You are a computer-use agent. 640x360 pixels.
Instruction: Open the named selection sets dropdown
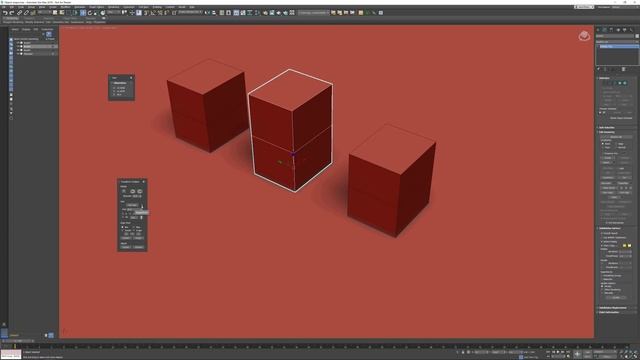point(190,13)
